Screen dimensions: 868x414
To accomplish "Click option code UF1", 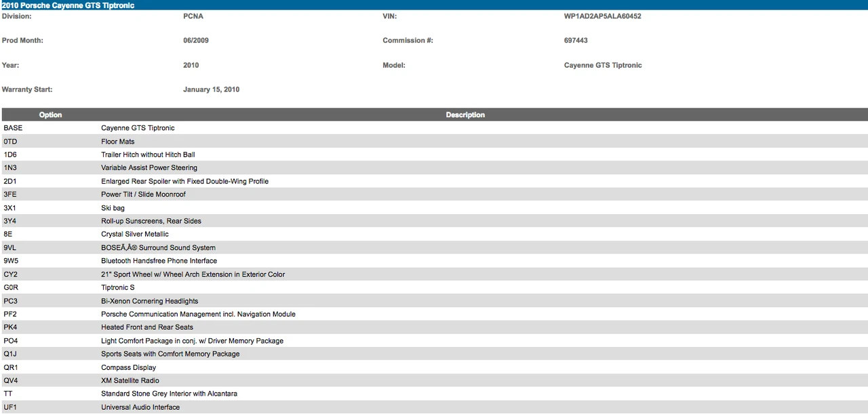I will pos(10,408).
